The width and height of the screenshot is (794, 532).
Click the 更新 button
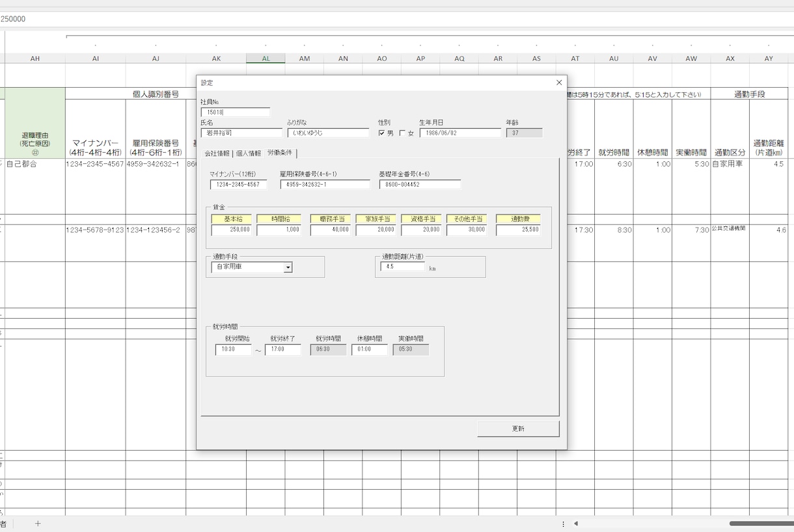pos(518,429)
